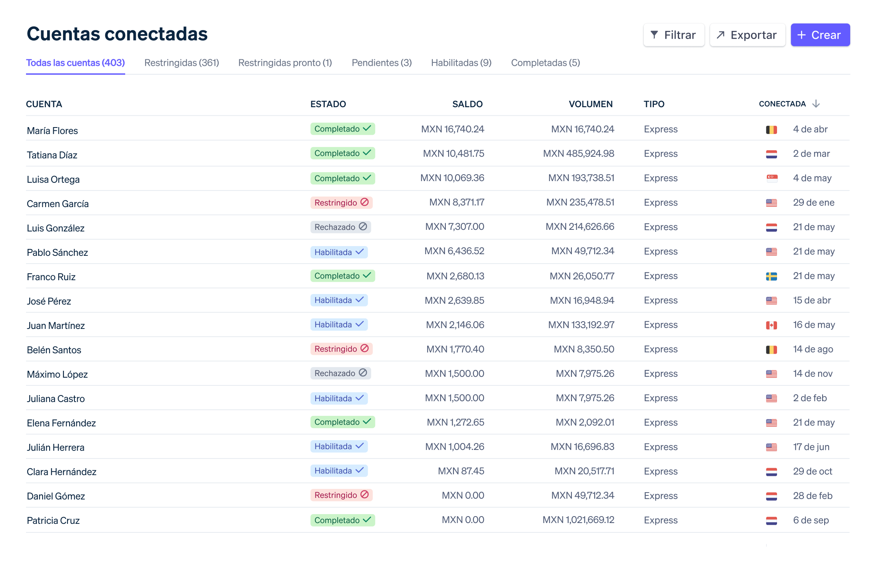Open the Luis González account

point(56,228)
